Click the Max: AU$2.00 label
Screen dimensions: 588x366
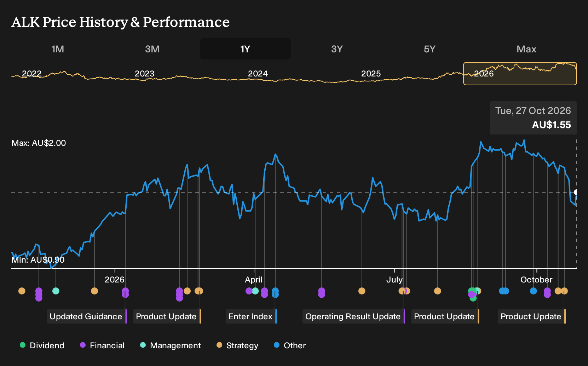39,143
